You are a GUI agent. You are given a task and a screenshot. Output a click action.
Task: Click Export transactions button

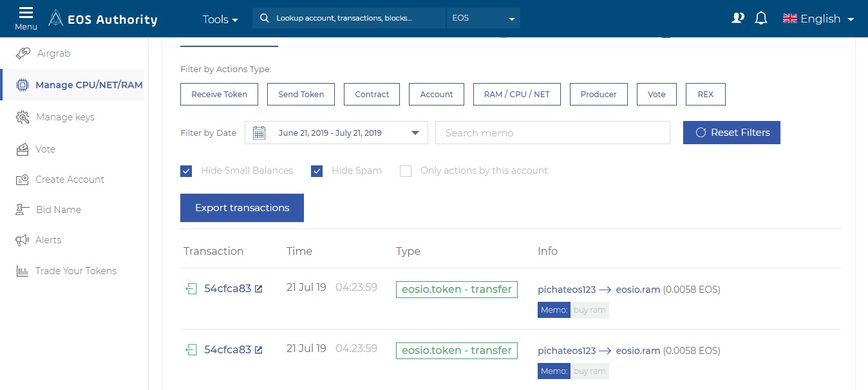click(x=242, y=208)
